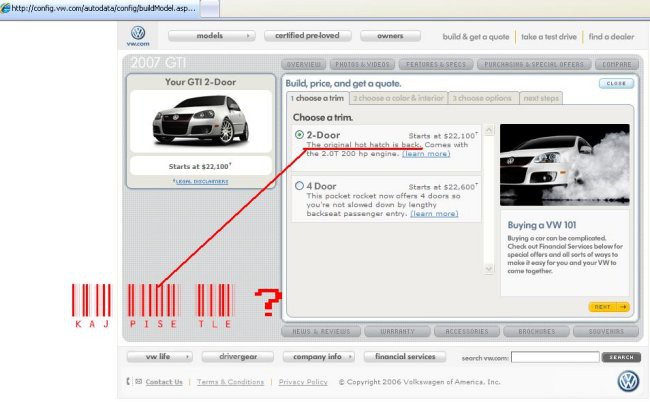650x402 pixels.
Task: Go to 'choose a color & interior' tab
Action: 398,98
